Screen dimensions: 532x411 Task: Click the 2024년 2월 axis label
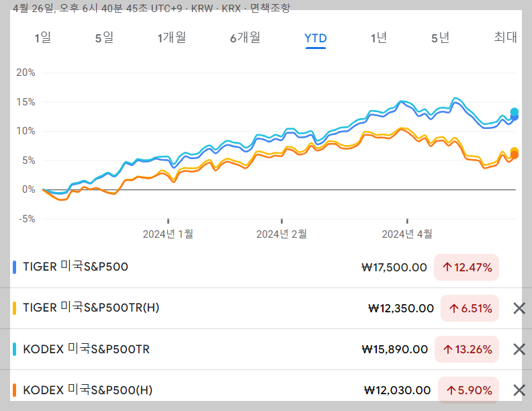(x=281, y=234)
